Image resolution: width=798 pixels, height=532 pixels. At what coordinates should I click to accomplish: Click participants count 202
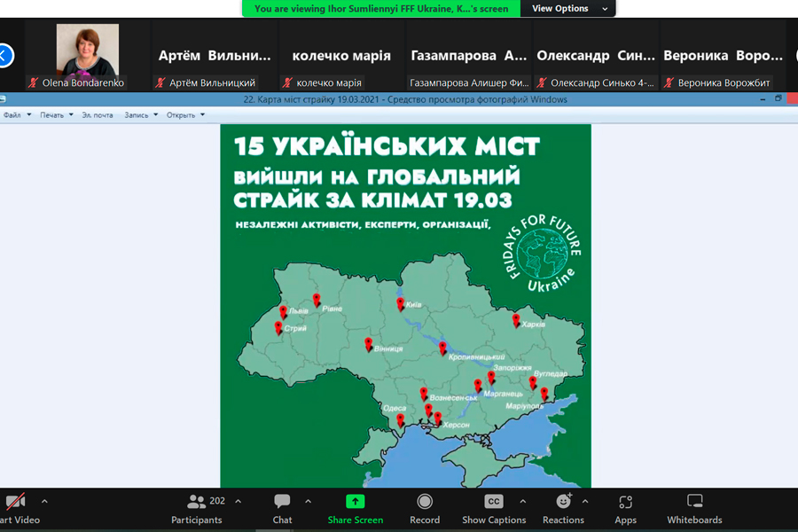(217, 501)
